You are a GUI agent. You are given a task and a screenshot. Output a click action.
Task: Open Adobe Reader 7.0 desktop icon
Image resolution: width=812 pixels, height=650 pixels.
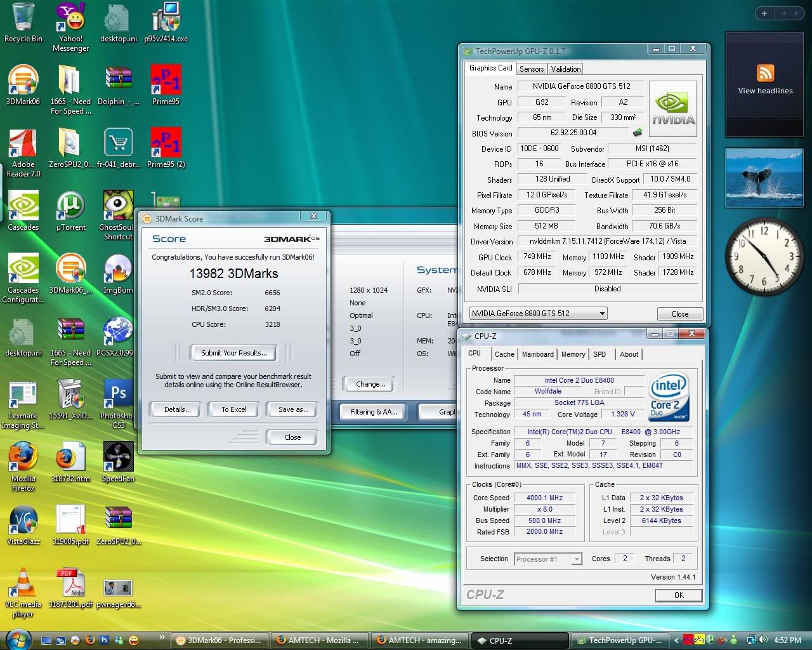click(x=23, y=152)
